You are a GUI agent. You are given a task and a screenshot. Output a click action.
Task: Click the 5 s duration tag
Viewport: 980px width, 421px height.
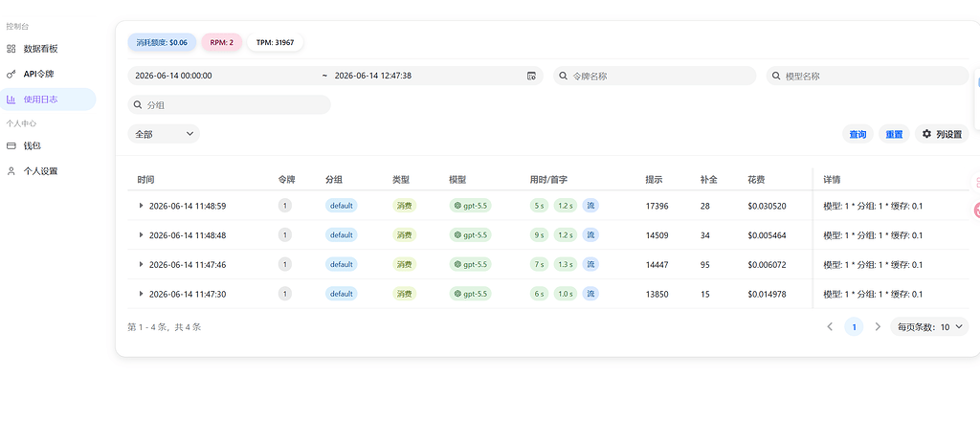coord(539,206)
